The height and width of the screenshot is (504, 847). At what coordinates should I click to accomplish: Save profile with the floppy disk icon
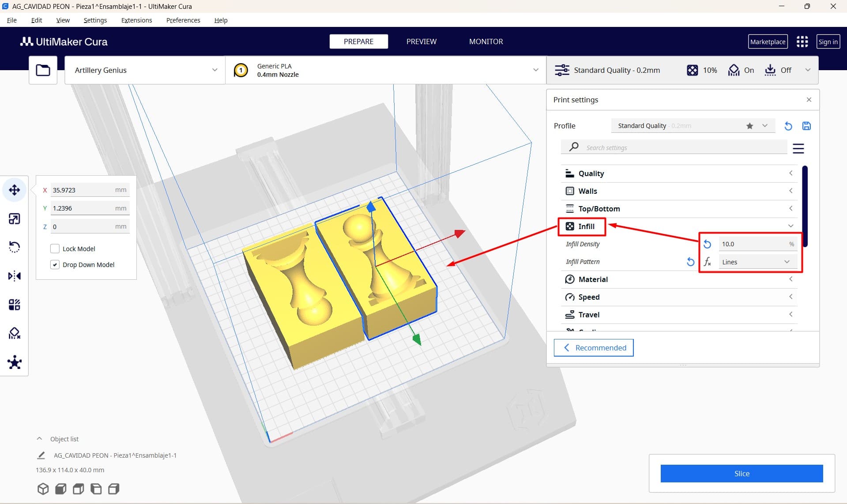(806, 126)
